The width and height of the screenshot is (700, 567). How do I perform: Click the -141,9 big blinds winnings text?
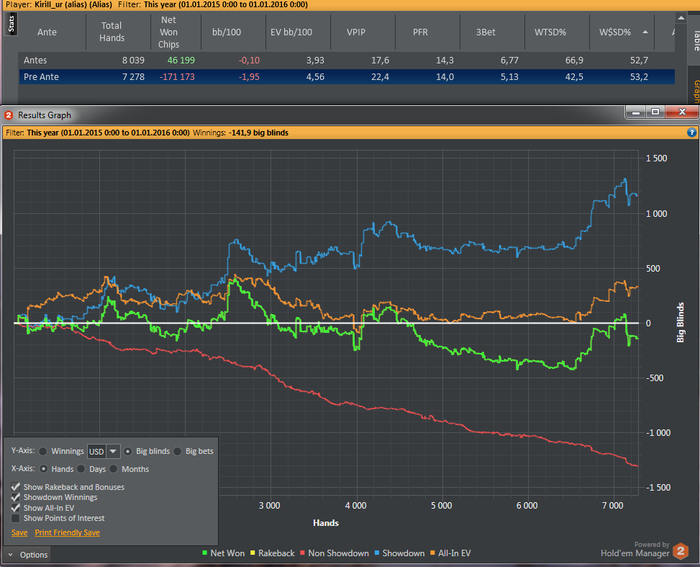point(258,133)
